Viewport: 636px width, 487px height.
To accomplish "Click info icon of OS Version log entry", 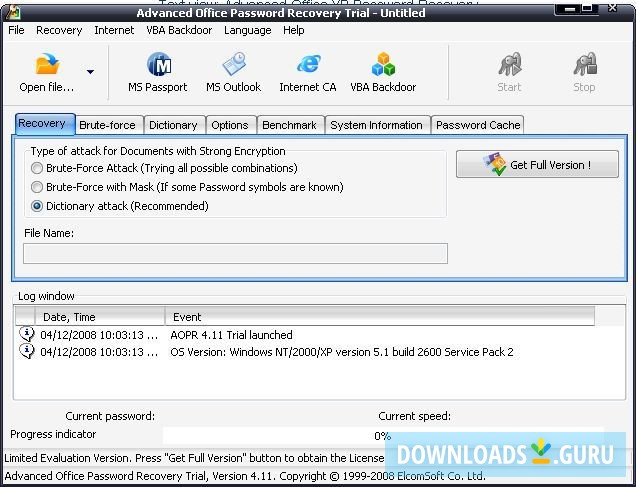I will pos(27,351).
